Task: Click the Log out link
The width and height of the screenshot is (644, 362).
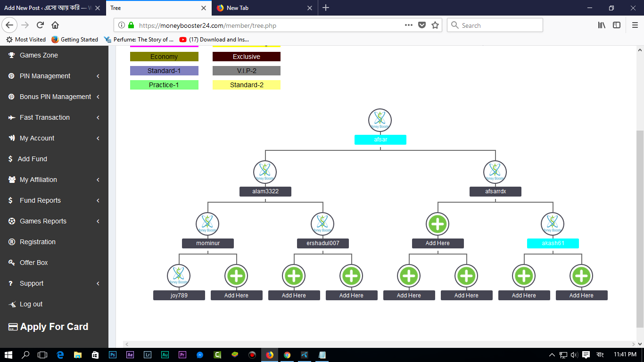Action: (31, 304)
